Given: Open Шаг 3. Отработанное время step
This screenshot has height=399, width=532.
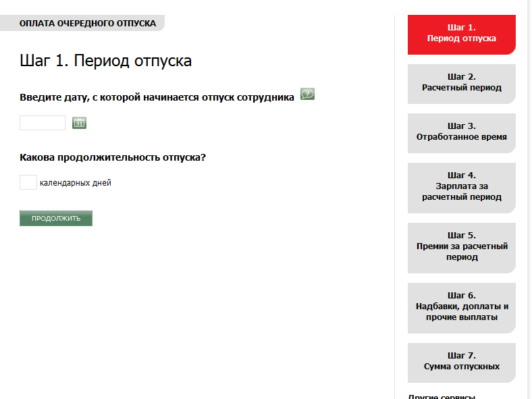Looking at the screenshot, I should (x=461, y=132).
